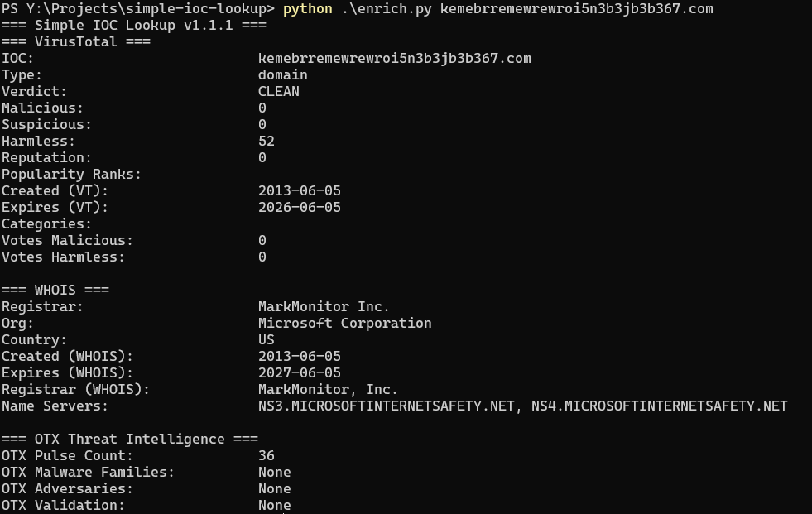Click the VirusTotal section header
Viewport: 812px width, 514px height.
pyautogui.click(x=76, y=41)
